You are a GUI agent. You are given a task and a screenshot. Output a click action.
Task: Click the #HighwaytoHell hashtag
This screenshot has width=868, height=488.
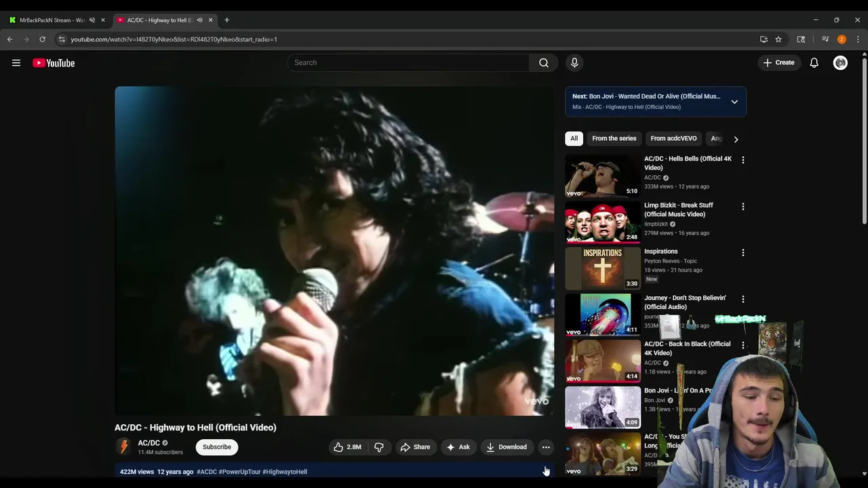point(285,472)
